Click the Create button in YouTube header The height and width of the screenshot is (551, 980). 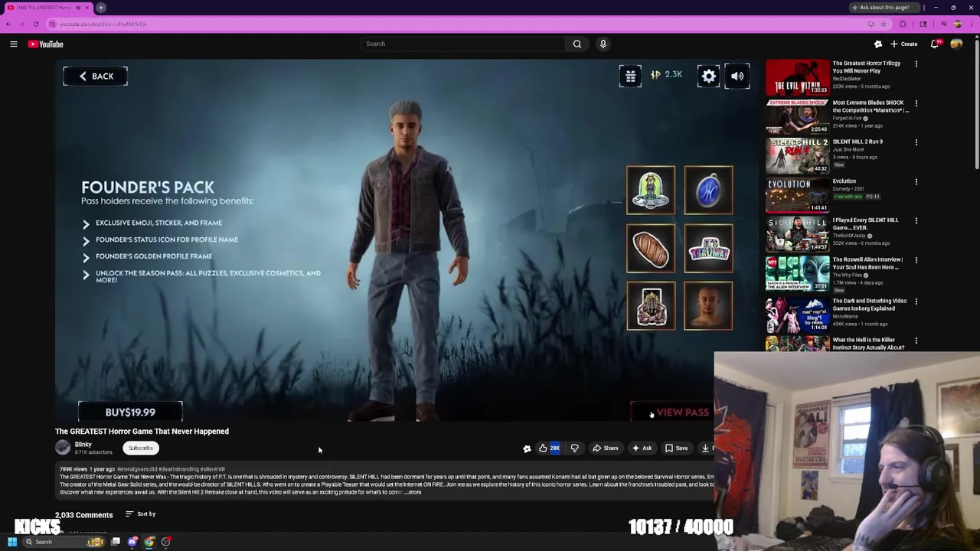click(904, 44)
